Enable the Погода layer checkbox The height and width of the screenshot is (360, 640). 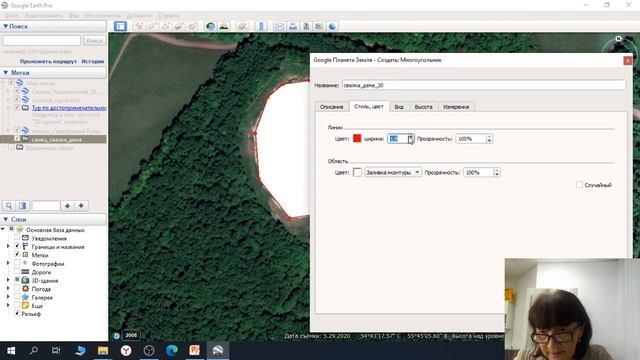click(17, 289)
